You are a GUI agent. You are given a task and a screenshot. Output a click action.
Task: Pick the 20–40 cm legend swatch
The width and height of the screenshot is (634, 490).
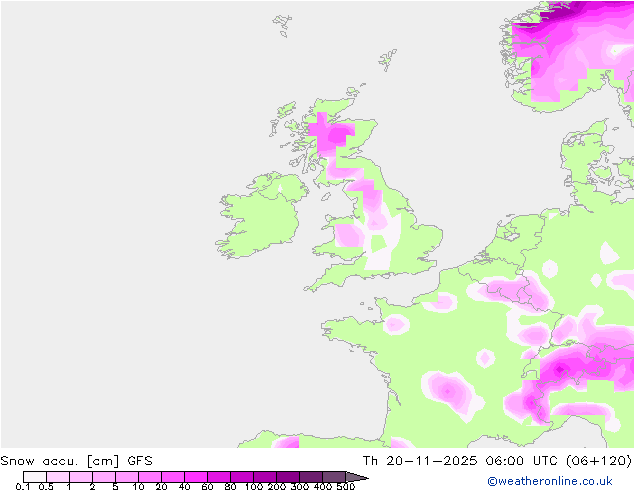[173, 477]
